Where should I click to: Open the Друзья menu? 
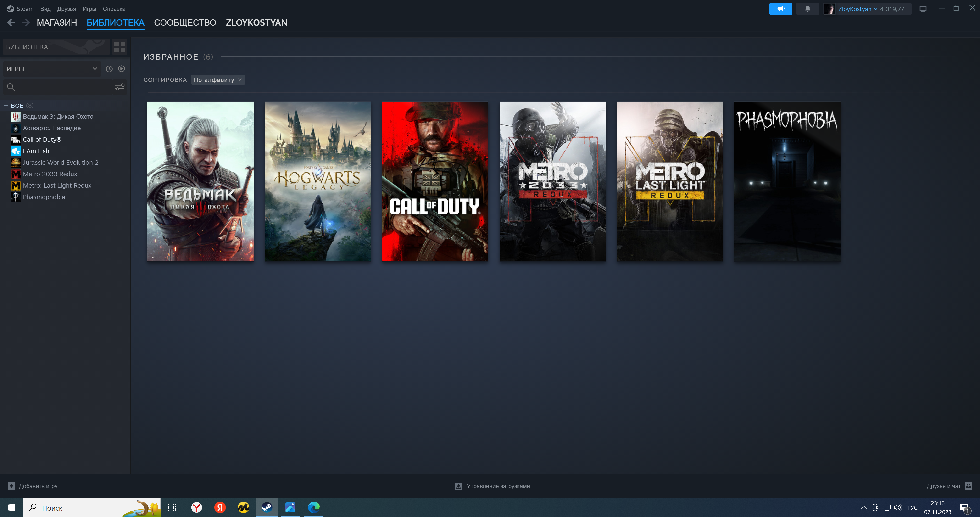66,9
